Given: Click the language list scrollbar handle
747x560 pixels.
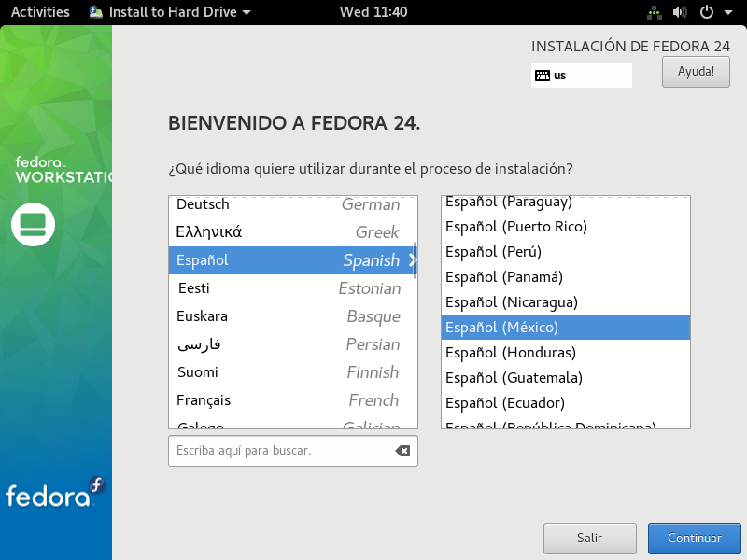Looking at the screenshot, I should point(415,260).
